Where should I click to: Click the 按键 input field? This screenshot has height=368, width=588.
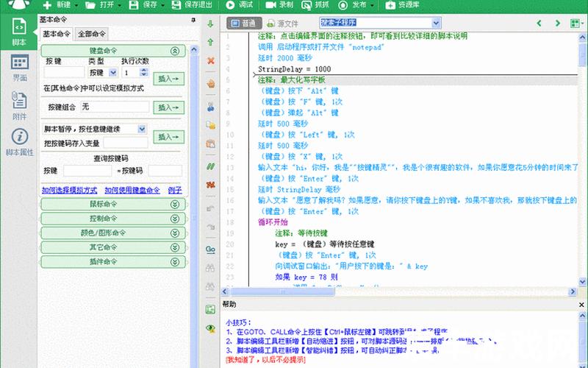[64, 72]
